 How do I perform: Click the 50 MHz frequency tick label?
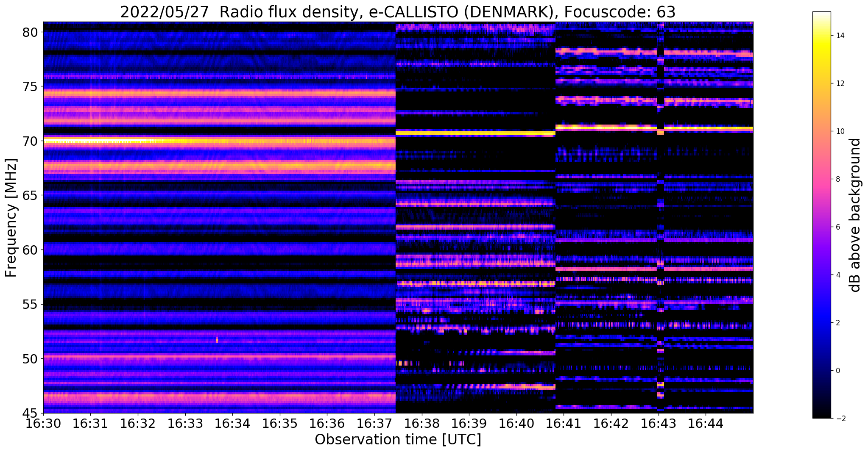tap(31, 359)
